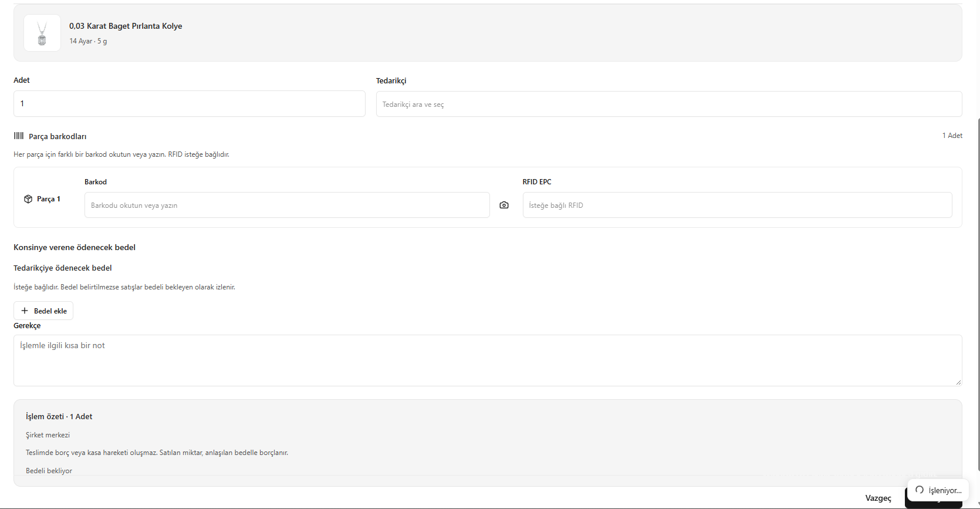
Task: Open the Tedarikçi search and select box
Action: (x=669, y=104)
